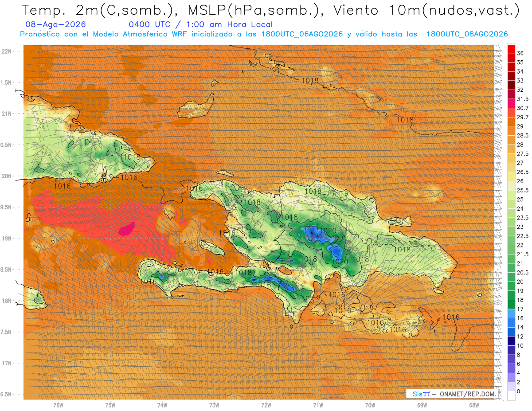Click the time label '0400 UTC / 1:00 am Hora Local'
Viewport: 532px width, 411px height.
[x=200, y=24]
